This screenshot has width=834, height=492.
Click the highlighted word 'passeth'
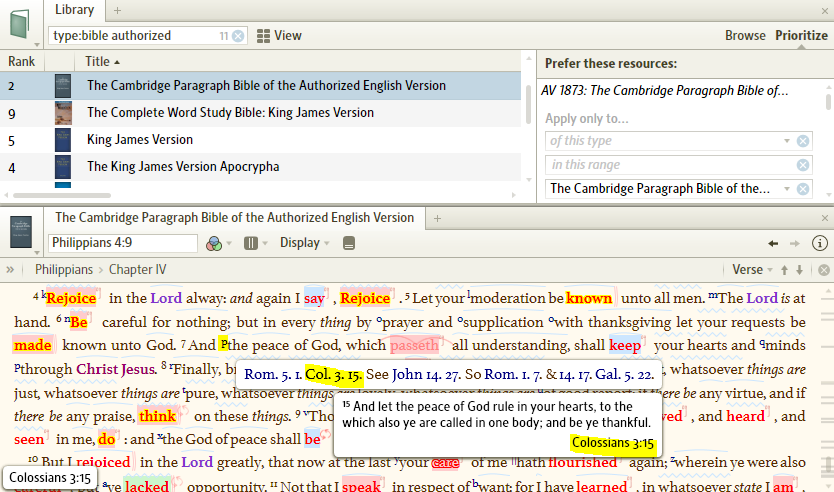tap(414, 345)
